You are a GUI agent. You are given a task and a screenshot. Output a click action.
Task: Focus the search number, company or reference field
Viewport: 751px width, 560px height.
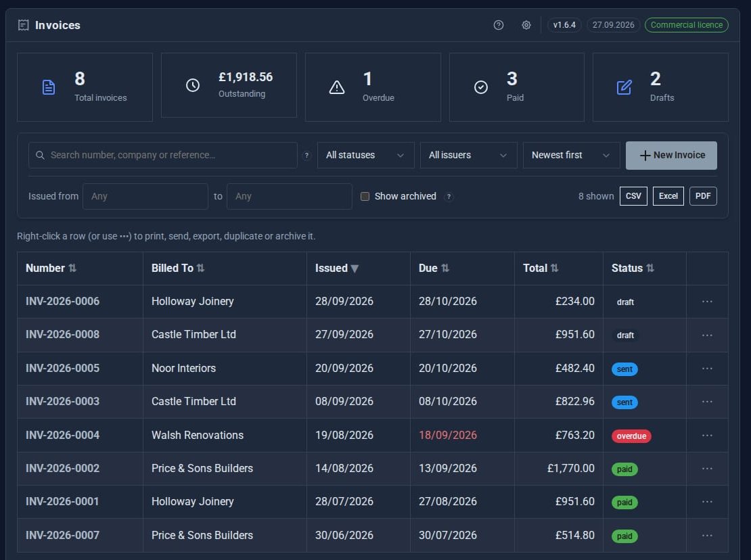[163, 155]
